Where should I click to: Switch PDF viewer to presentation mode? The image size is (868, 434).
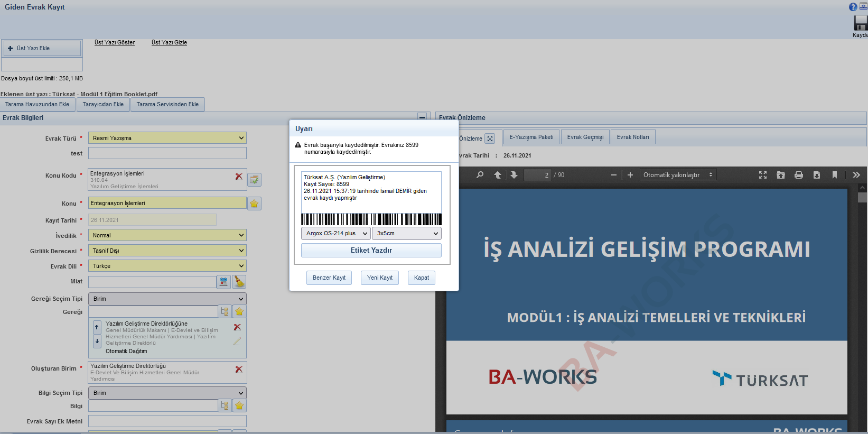(762, 175)
